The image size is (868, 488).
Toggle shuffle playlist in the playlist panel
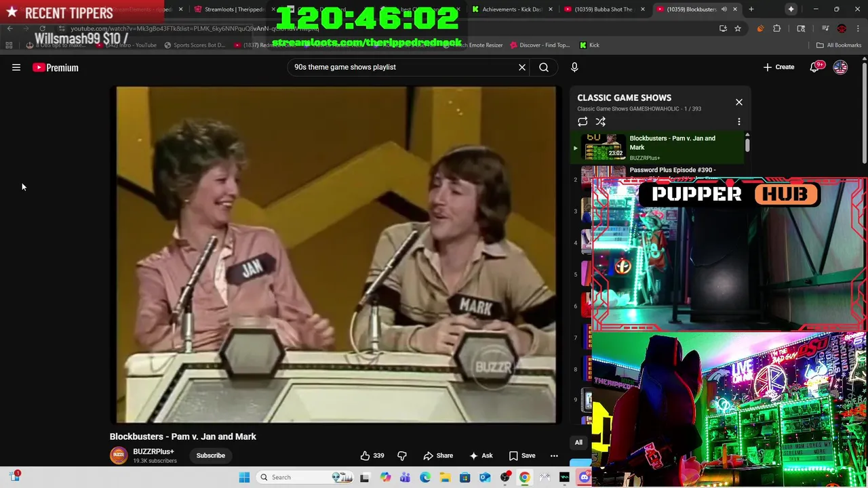click(x=601, y=122)
